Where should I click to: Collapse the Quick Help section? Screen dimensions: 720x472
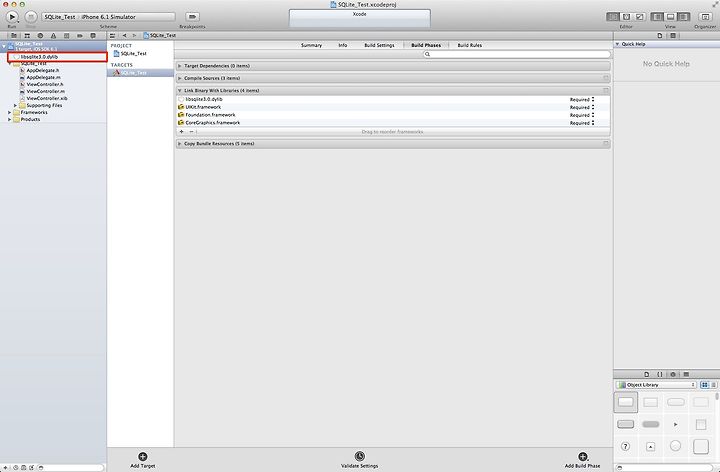tap(618, 44)
